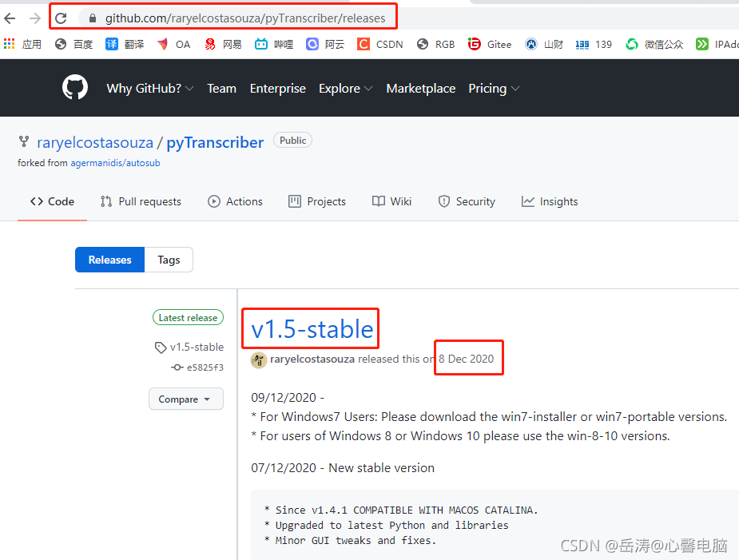739x560 pixels.
Task: Open the 阿云 bookmark
Action: (325, 44)
